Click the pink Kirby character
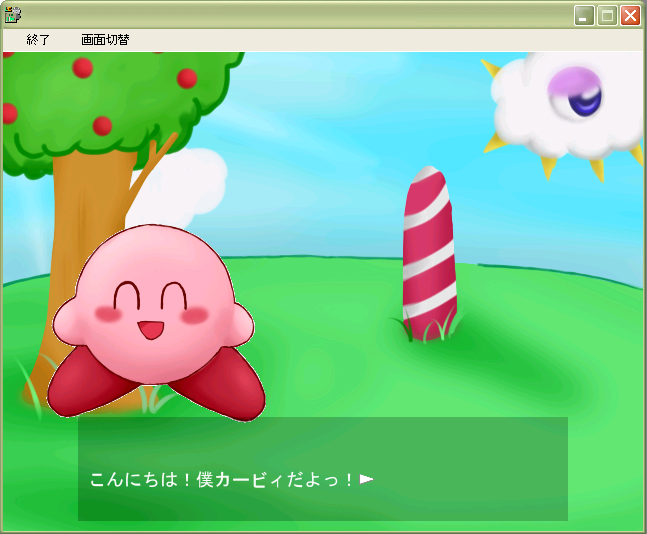Image resolution: width=647 pixels, height=534 pixels. click(x=156, y=322)
